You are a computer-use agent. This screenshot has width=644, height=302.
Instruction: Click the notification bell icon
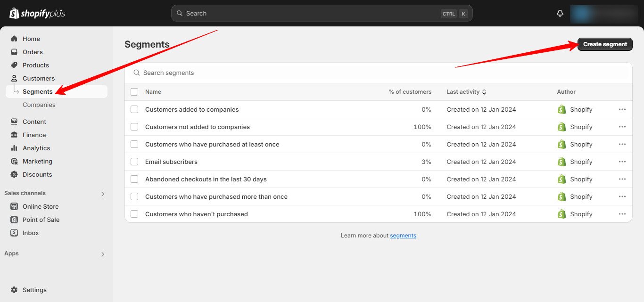pyautogui.click(x=560, y=13)
